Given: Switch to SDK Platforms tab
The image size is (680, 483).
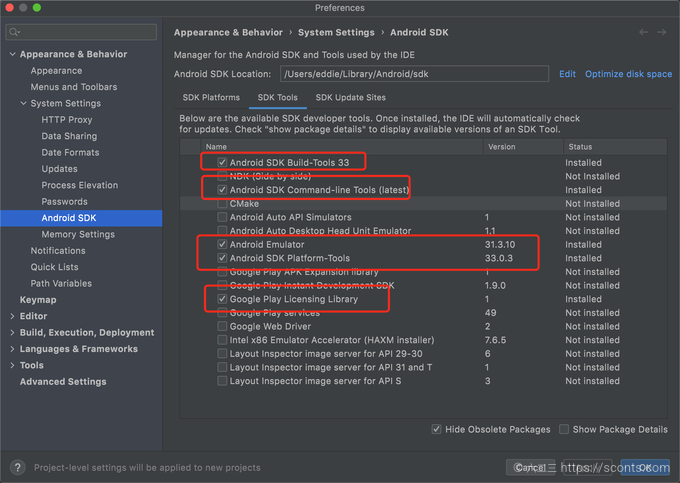Looking at the screenshot, I should point(211,98).
